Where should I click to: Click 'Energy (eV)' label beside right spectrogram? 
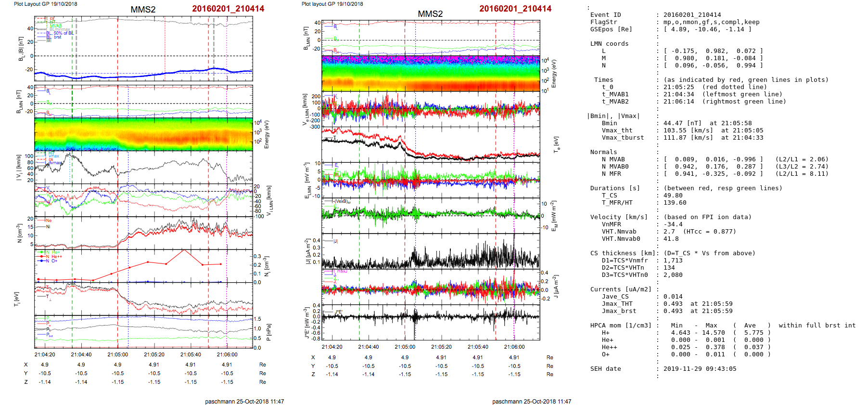554,74
